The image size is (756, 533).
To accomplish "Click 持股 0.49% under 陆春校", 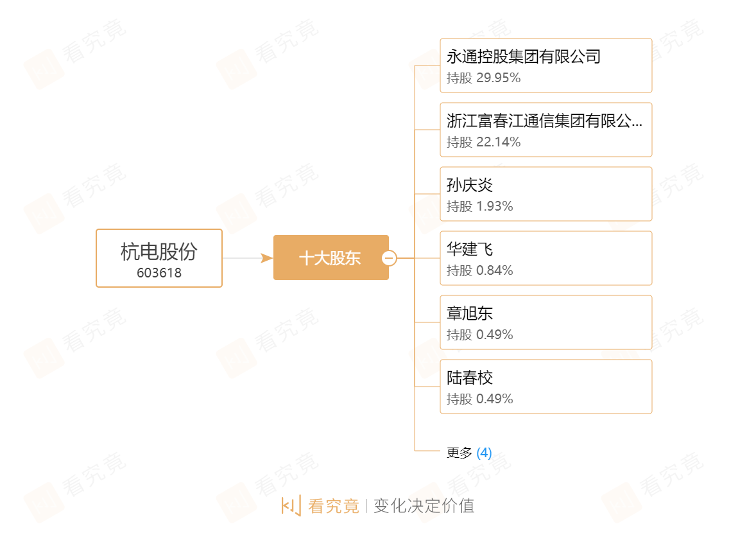I will 480,399.
